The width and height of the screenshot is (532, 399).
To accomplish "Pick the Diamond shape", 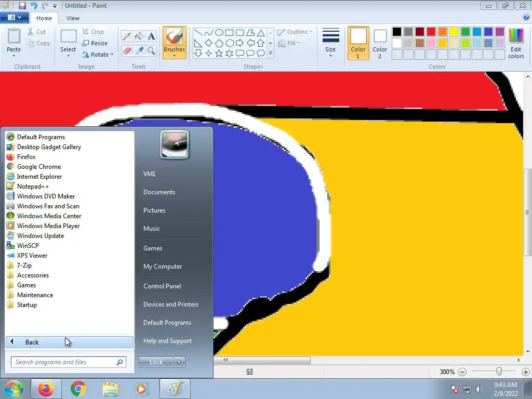I will tap(209, 43).
